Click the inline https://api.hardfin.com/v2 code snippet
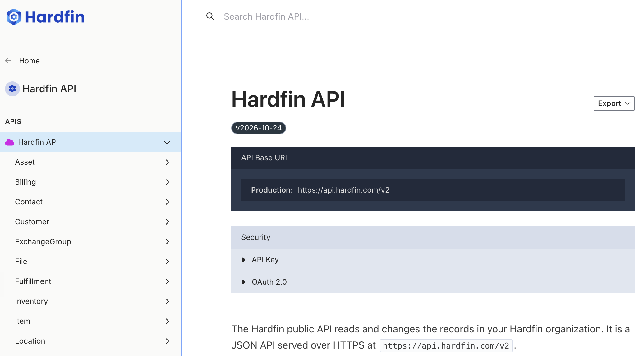644x356 pixels. tap(446, 346)
